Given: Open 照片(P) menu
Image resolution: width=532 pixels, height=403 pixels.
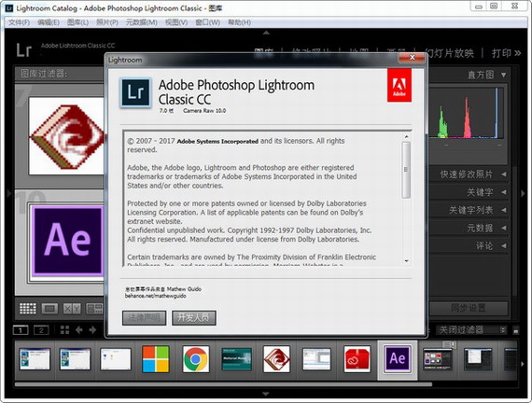Looking at the screenshot, I should pos(107,22).
